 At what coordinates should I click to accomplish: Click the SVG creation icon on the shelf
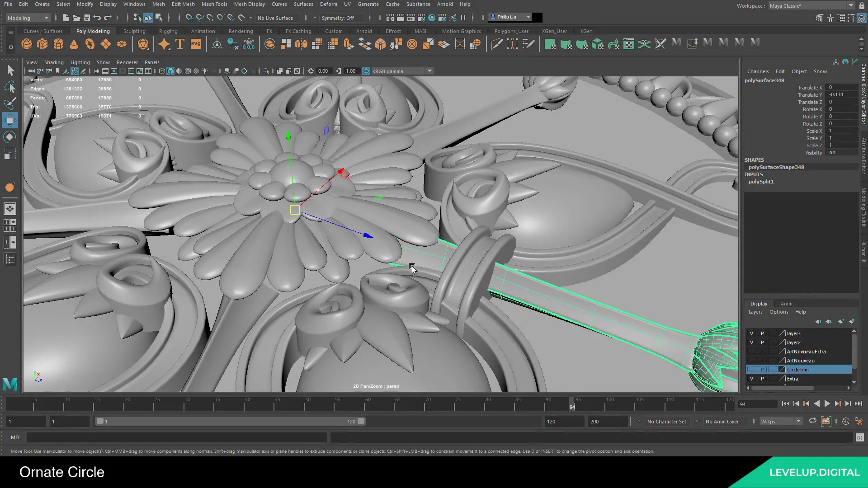coord(195,44)
